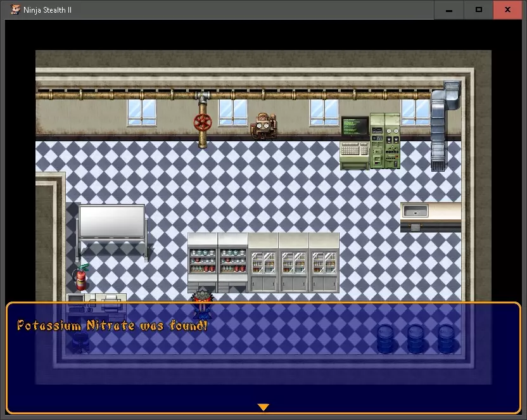Click the whiteboard on stand
Image resolution: width=527 pixels, height=420 pixels.
[x=112, y=232]
